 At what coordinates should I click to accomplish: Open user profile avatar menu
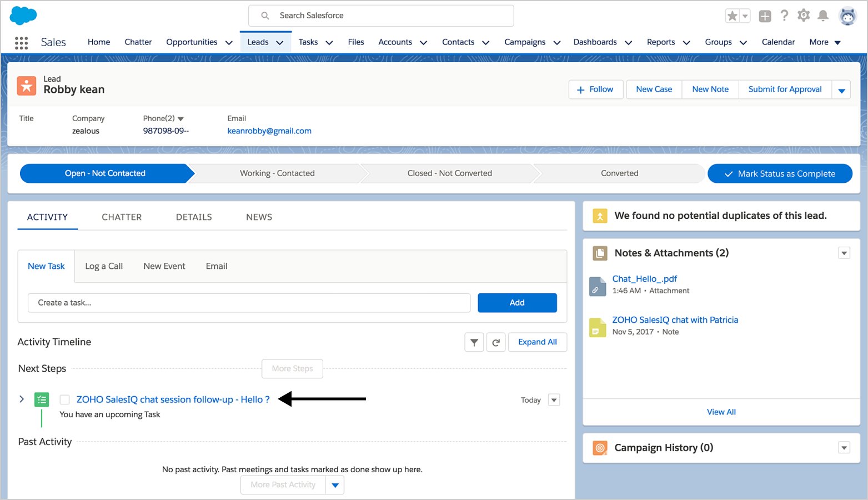pyautogui.click(x=847, y=16)
